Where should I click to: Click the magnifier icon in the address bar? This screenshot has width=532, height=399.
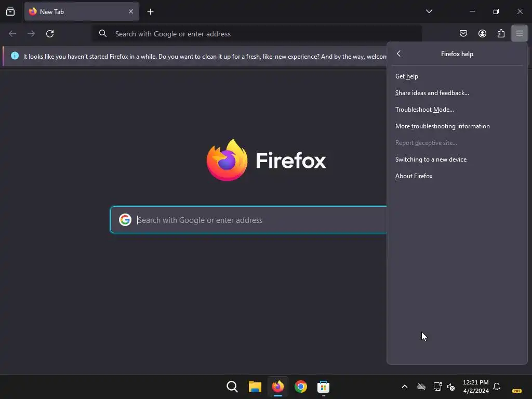[103, 33]
